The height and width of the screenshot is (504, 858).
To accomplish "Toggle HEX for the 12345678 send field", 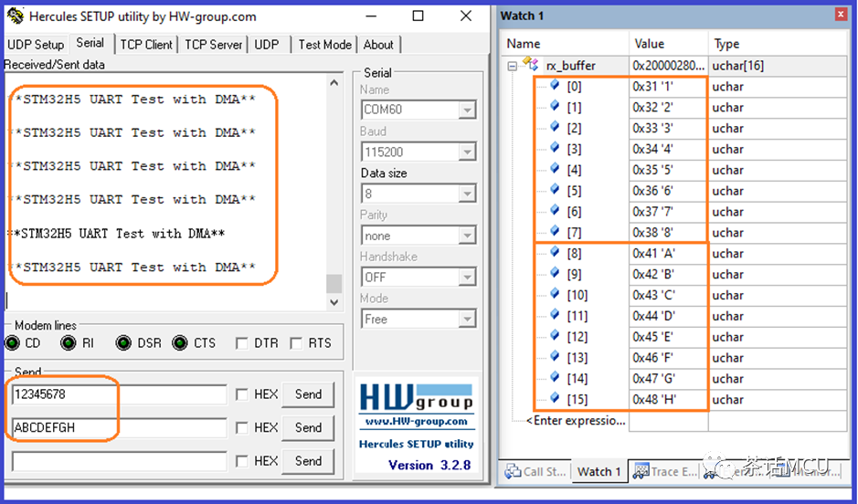I will tap(241, 394).
